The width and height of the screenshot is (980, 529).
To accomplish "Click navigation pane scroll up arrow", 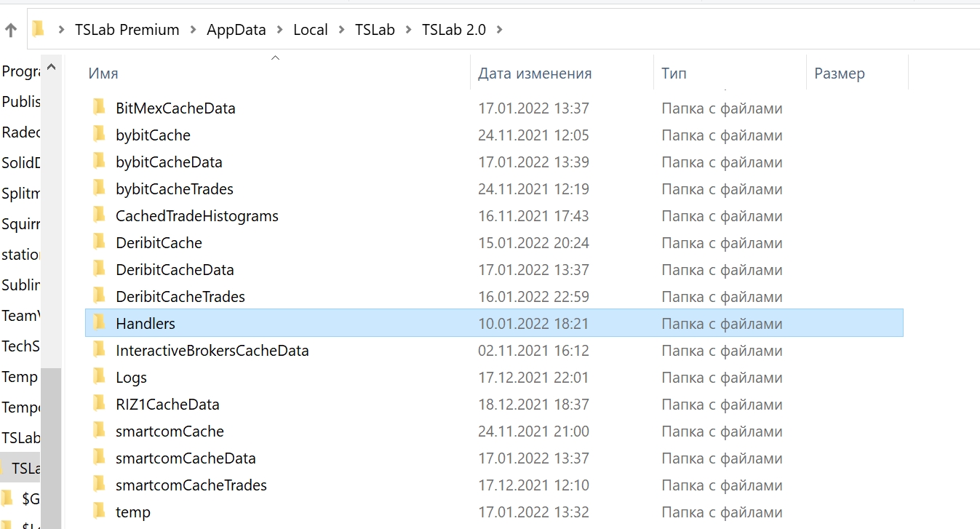I will 51,68.
